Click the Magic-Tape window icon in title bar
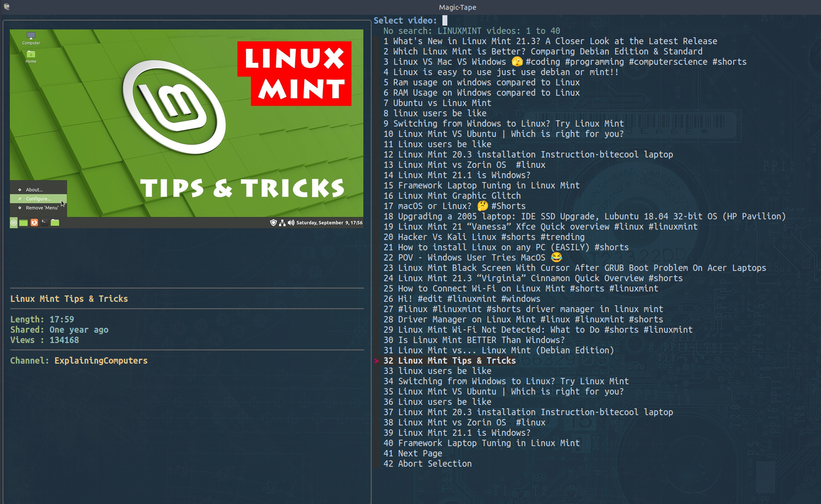The height and width of the screenshot is (504, 821). [6, 7]
